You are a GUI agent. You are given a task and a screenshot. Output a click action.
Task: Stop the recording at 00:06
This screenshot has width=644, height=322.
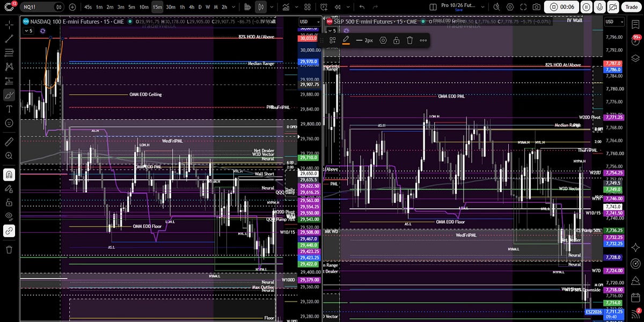point(560,7)
